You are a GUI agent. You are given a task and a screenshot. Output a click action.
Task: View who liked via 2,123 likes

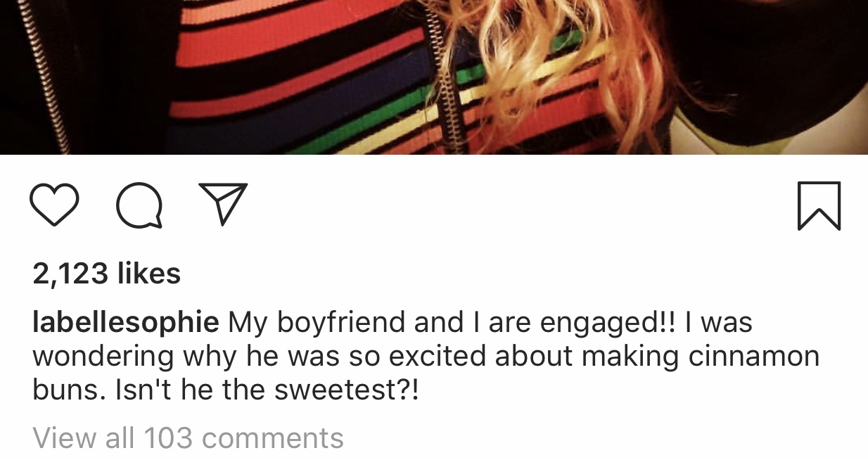coord(107,273)
